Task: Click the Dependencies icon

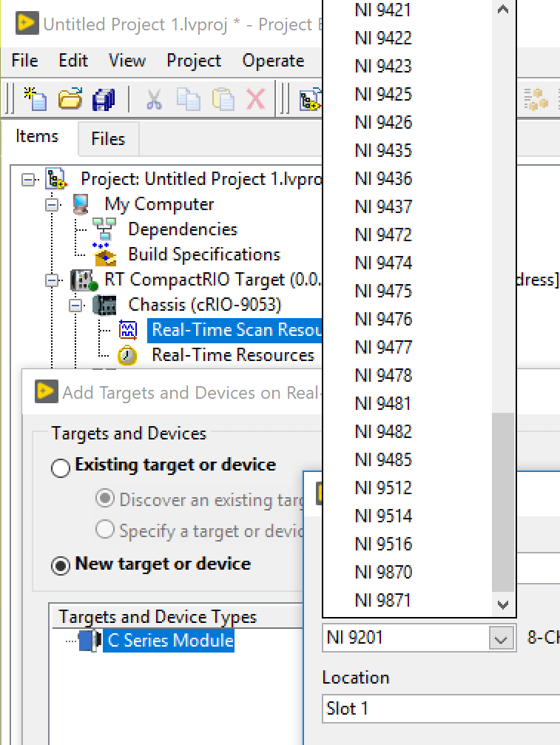Action: tap(104, 229)
